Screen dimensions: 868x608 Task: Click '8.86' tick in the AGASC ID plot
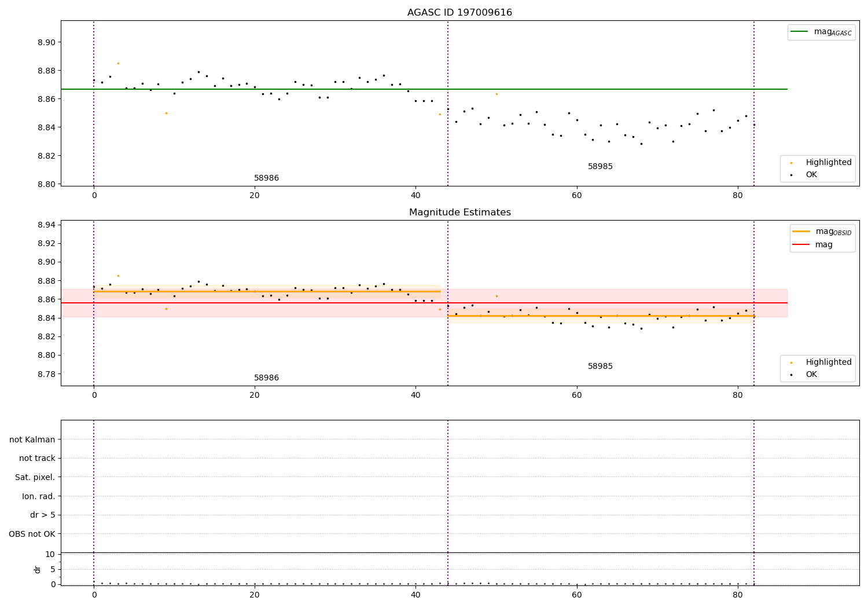[x=46, y=99]
